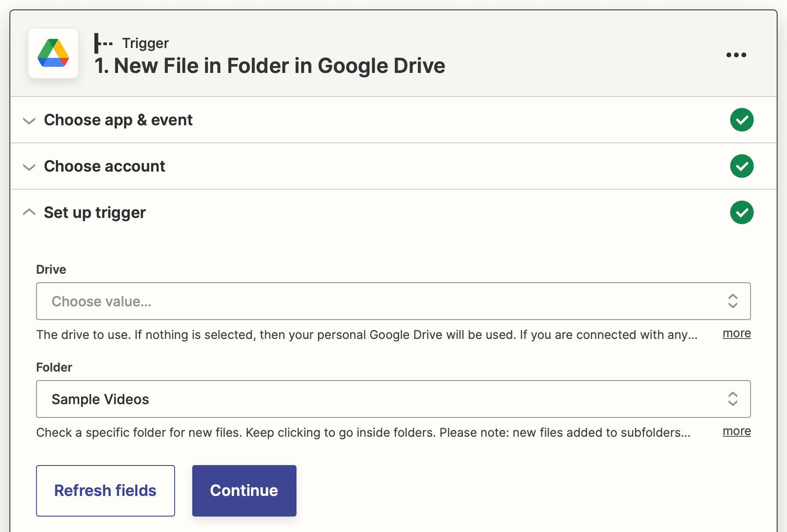787x532 pixels.
Task: Click the up-down arrows in Folder field
Action: click(733, 399)
